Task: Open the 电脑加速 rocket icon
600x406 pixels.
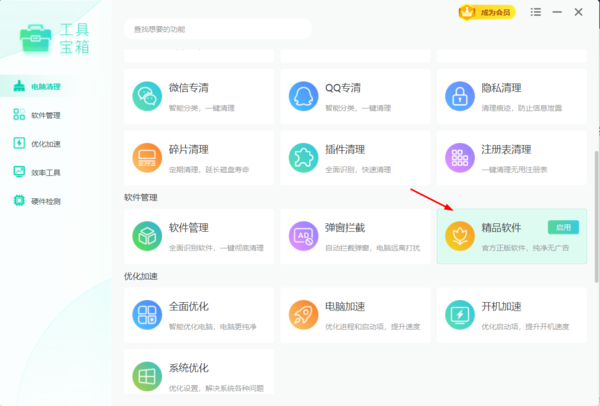Action: pyautogui.click(x=303, y=315)
